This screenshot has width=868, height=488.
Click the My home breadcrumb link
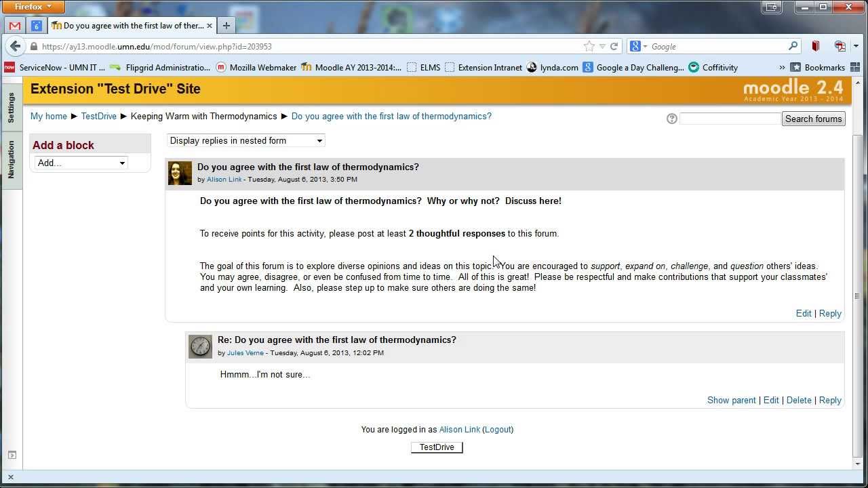coord(49,116)
